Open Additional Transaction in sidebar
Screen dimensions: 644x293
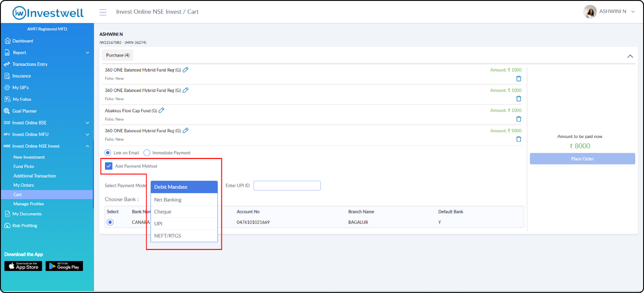pyautogui.click(x=35, y=176)
